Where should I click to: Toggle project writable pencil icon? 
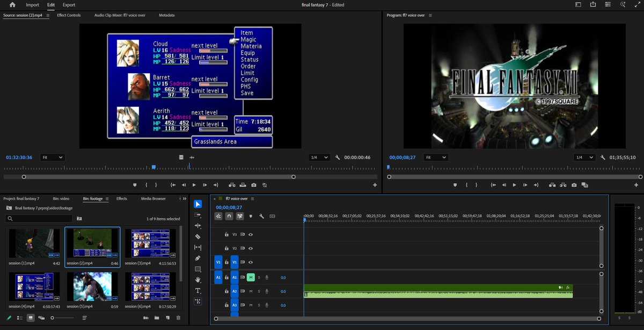[9, 318]
